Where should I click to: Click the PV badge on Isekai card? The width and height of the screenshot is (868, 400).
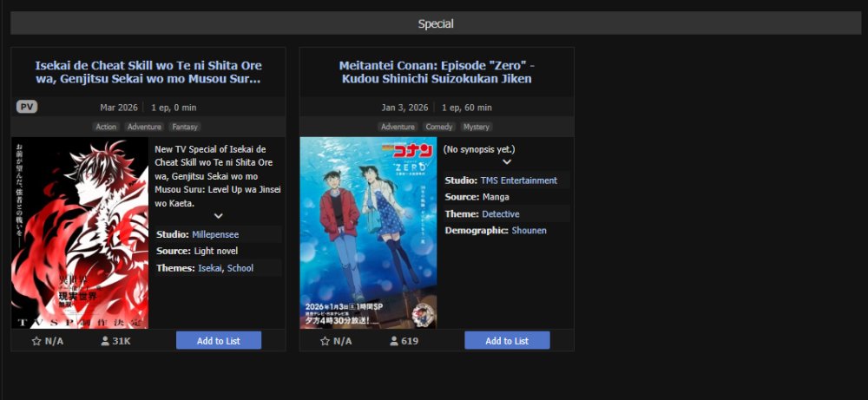[x=27, y=107]
